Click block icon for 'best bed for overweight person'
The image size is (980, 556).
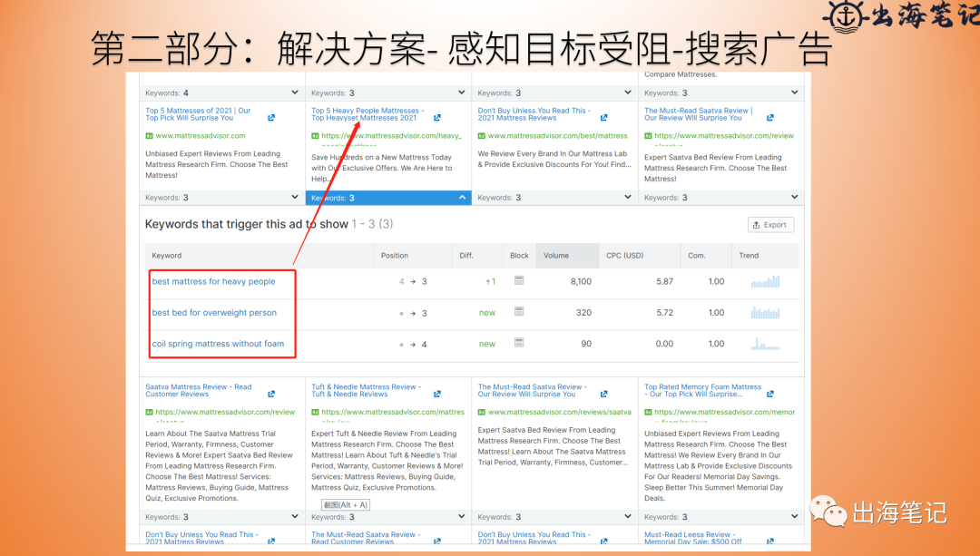coord(519,311)
